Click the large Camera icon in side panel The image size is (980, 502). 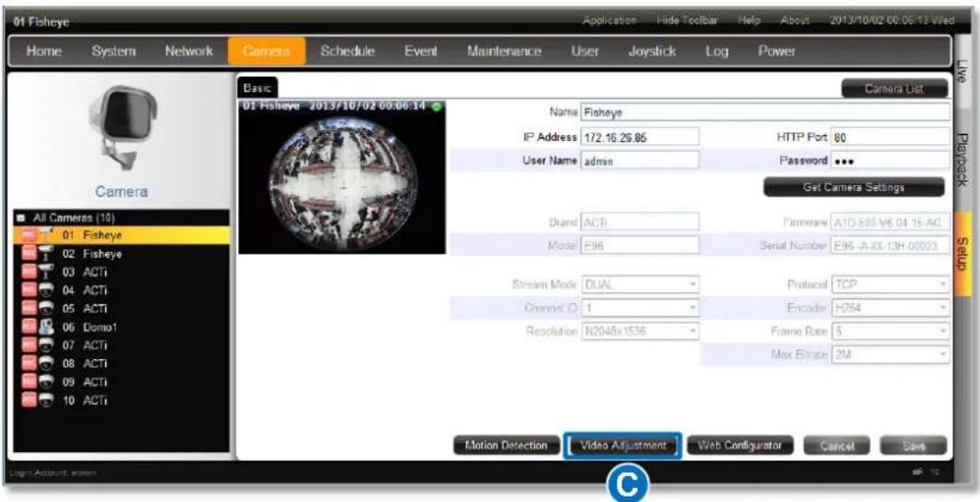tap(121, 129)
